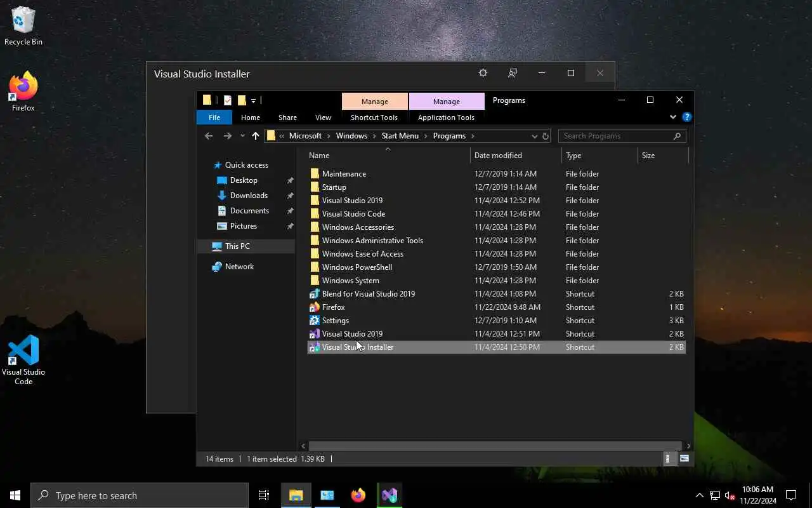Image resolution: width=812 pixels, height=508 pixels.
Task: Select Documents in the navigation pane
Action: pos(249,211)
